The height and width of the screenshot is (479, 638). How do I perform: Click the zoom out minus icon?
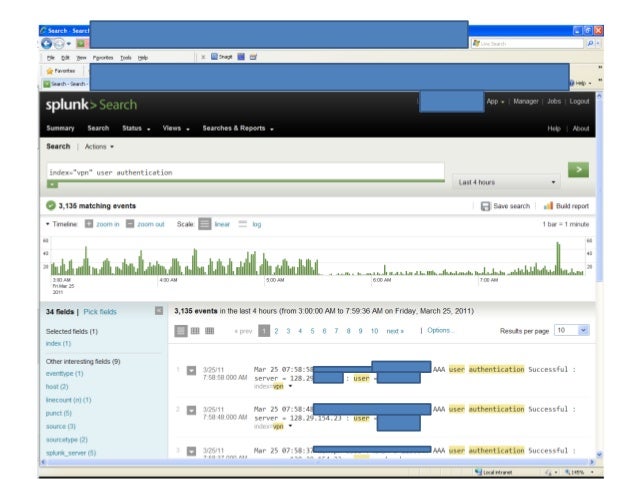click(130, 224)
